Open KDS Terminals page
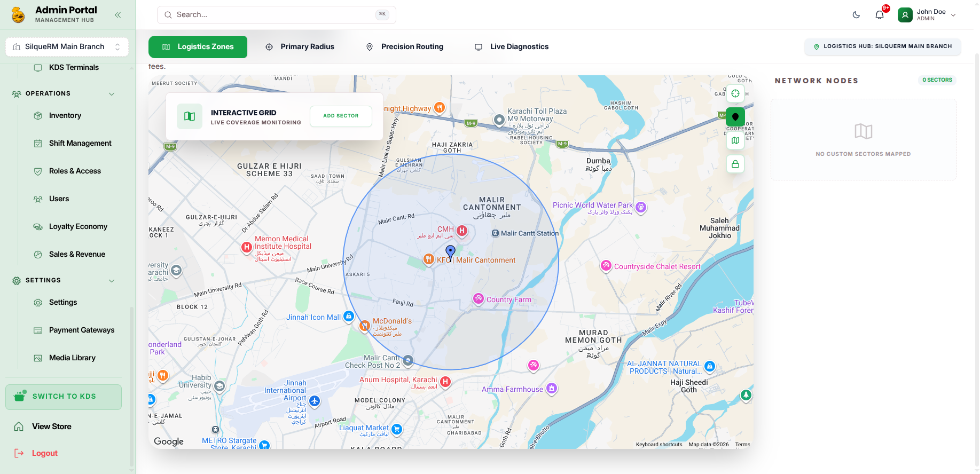 click(x=74, y=68)
